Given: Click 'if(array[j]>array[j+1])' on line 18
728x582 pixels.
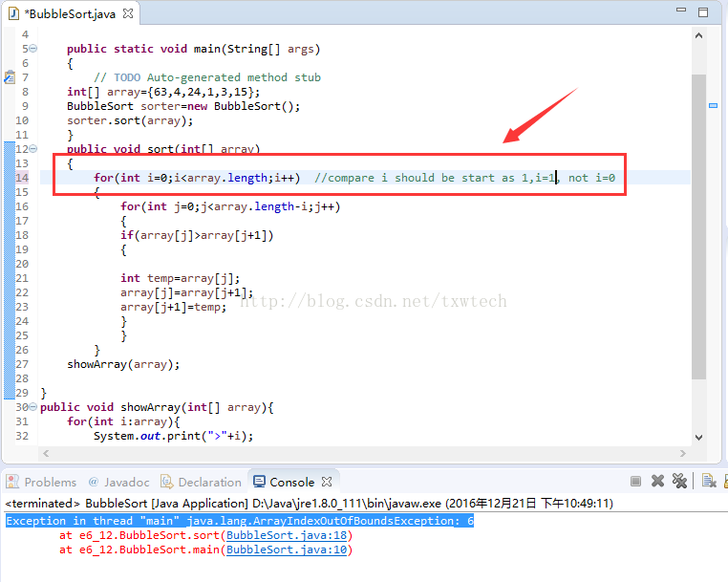Looking at the screenshot, I should [197, 235].
